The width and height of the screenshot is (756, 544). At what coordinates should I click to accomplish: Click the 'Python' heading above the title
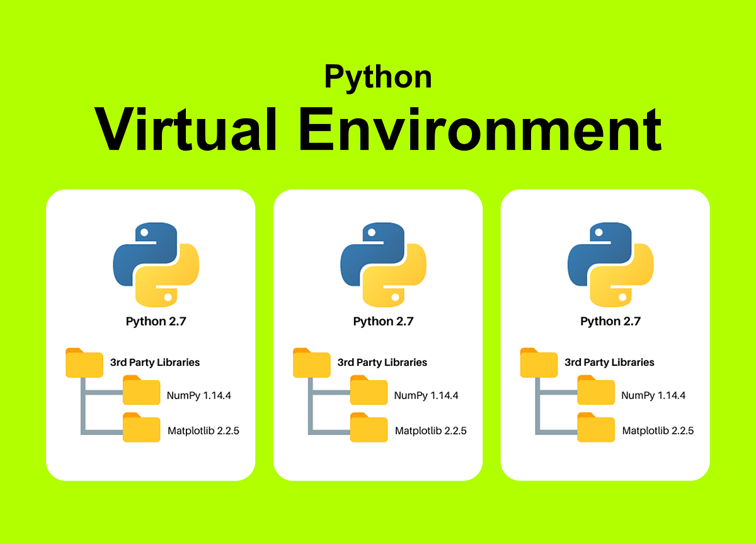[378, 77]
